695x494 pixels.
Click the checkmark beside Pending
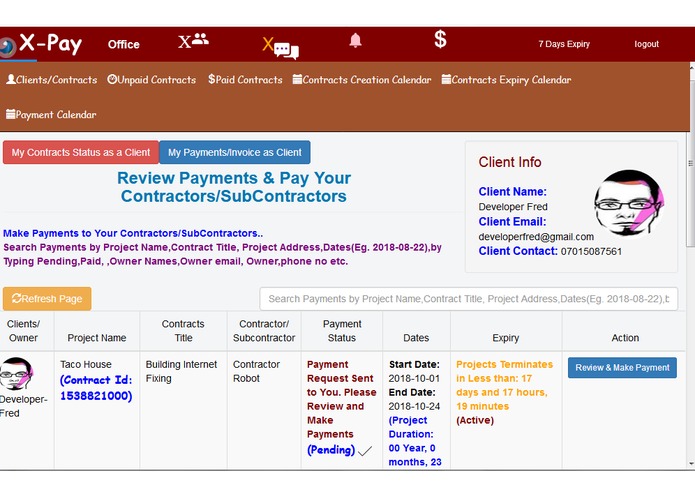(x=365, y=451)
